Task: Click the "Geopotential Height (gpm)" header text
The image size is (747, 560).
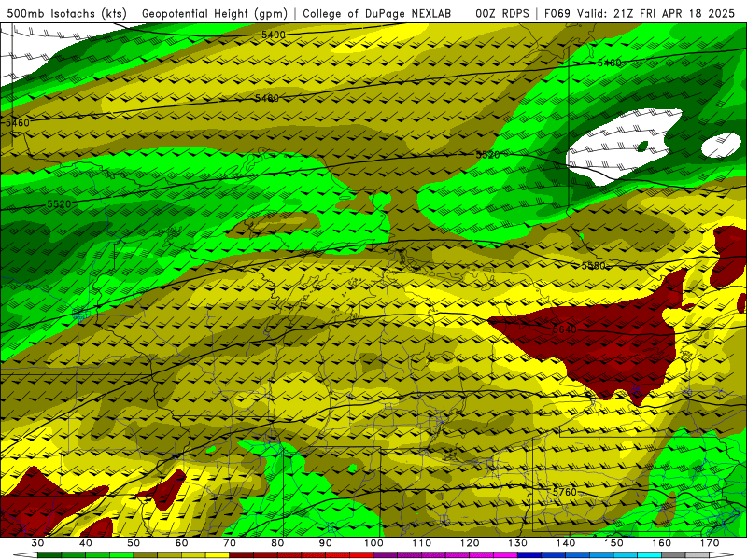Action: [x=215, y=14]
